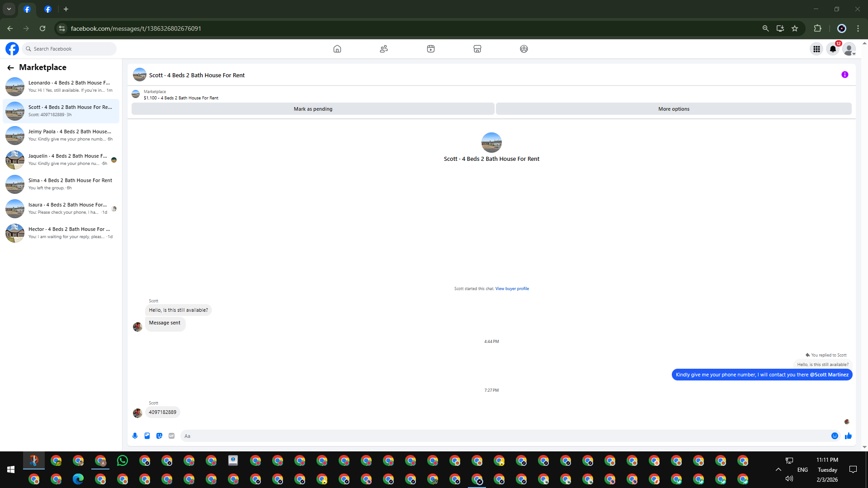Viewport: 868px width, 488px height.
Task: Click the voice clip microphone icon
Action: (x=135, y=436)
